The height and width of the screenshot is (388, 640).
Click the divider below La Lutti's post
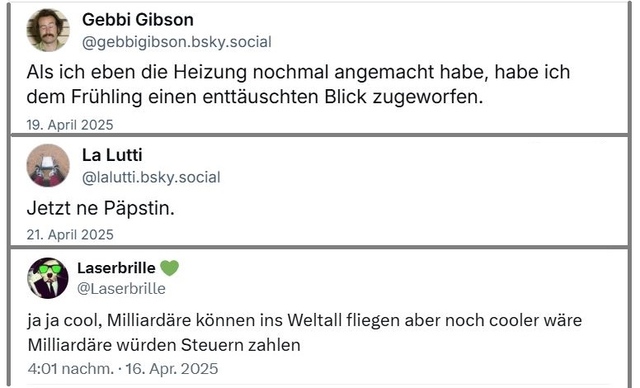[319, 247]
